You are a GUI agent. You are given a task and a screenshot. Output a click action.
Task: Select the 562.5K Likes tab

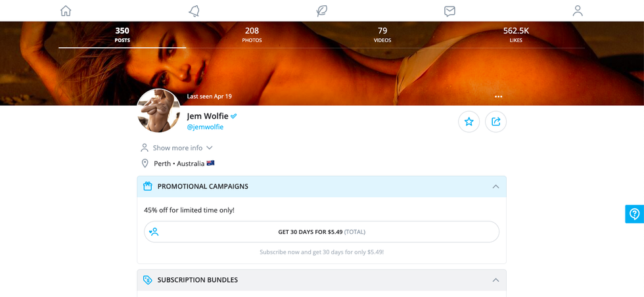(516, 35)
